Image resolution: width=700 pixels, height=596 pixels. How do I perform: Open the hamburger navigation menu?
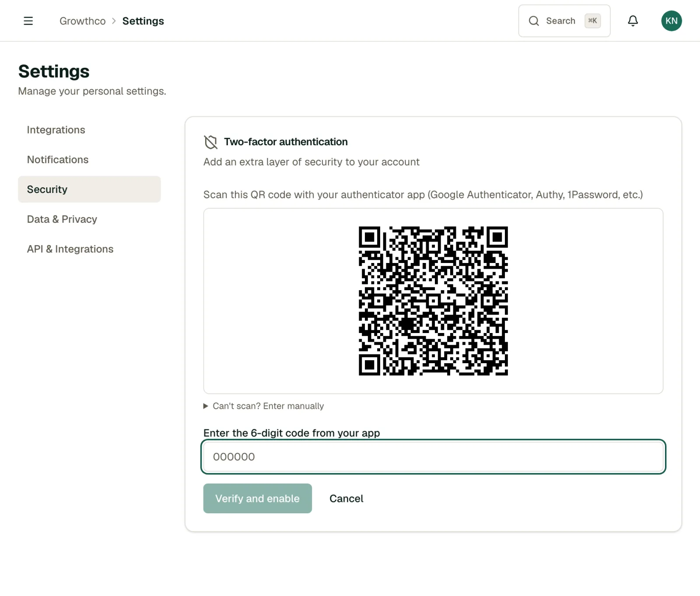point(28,21)
